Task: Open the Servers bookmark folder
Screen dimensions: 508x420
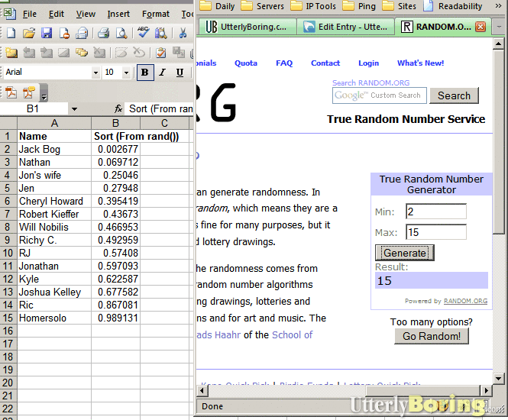Action: point(263,6)
